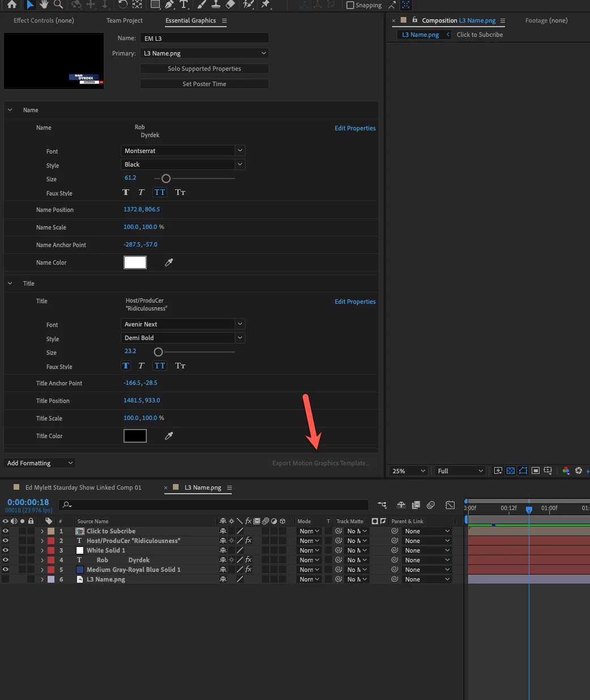Click the Home icon in toolbar
590x700 pixels.
point(12,5)
